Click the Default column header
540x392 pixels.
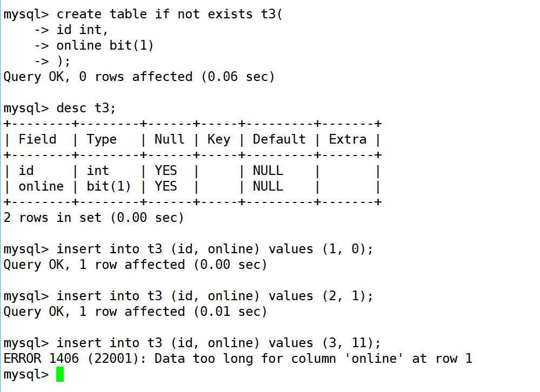[x=279, y=139]
